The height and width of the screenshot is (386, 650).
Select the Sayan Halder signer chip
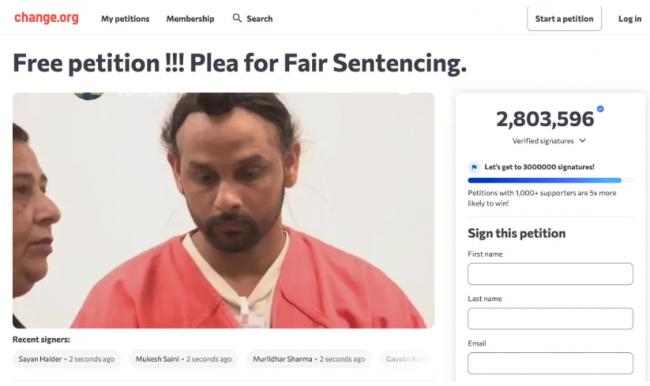click(x=66, y=359)
